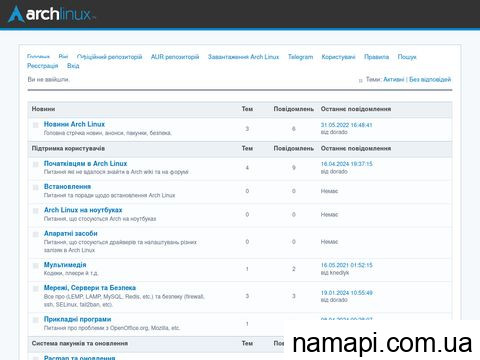
Task: Click description 'Кодеки, плеєри й т.д.'
Action: click(x=71, y=273)
